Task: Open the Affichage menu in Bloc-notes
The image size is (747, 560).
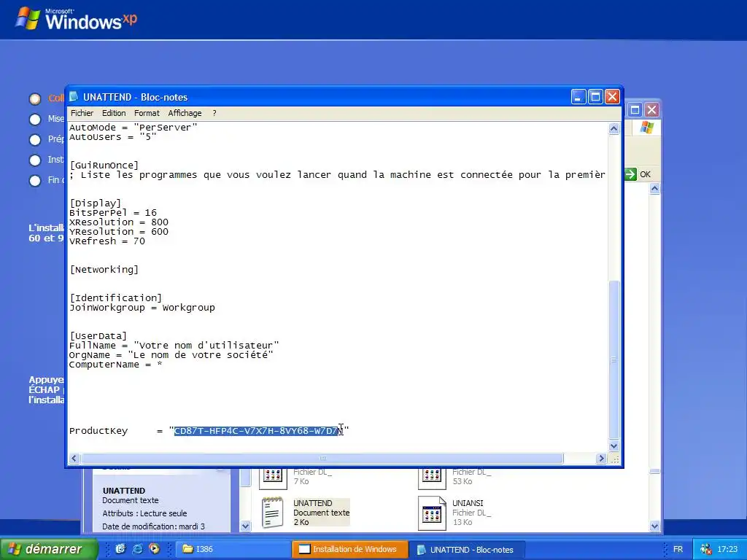Action: [x=185, y=113]
